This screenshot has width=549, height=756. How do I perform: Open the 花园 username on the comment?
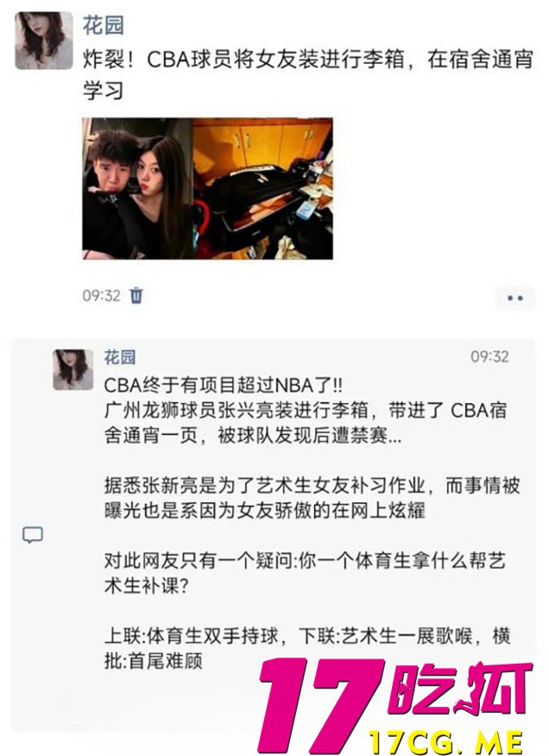[x=120, y=357]
